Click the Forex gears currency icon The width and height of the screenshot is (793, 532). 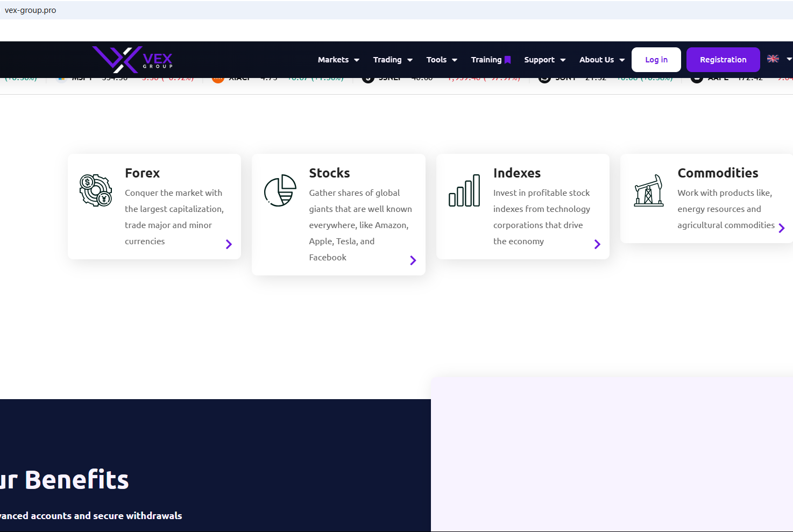[x=96, y=190]
